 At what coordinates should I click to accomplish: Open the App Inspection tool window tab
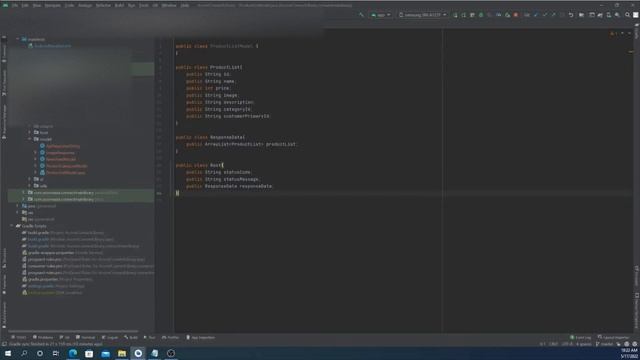click(x=200, y=338)
